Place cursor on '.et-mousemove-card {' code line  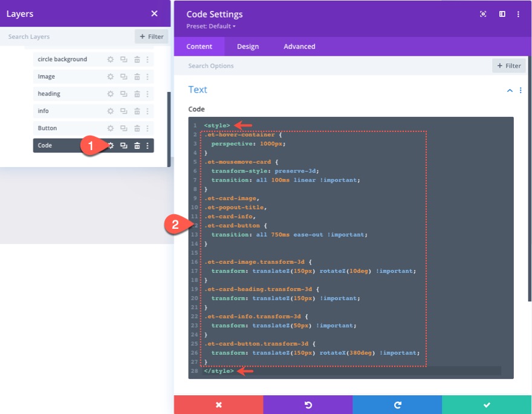[241, 162]
